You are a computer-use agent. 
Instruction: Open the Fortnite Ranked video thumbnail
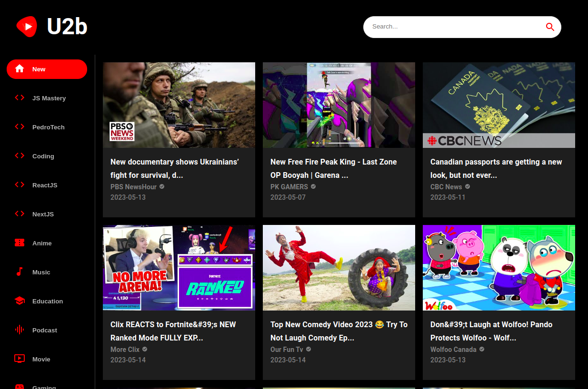click(179, 268)
